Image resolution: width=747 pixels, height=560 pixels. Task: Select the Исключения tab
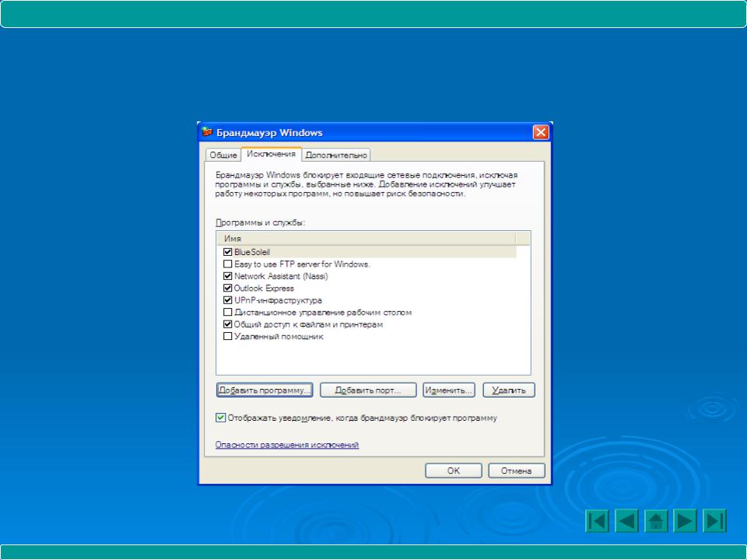(x=271, y=154)
